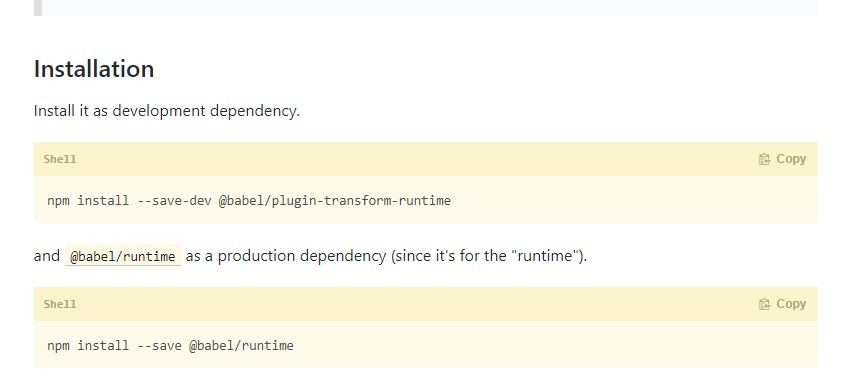Click the --save-dev flag in first command
Image resolution: width=856 pixels, height=386 pixels.
(x=174, y=200)
